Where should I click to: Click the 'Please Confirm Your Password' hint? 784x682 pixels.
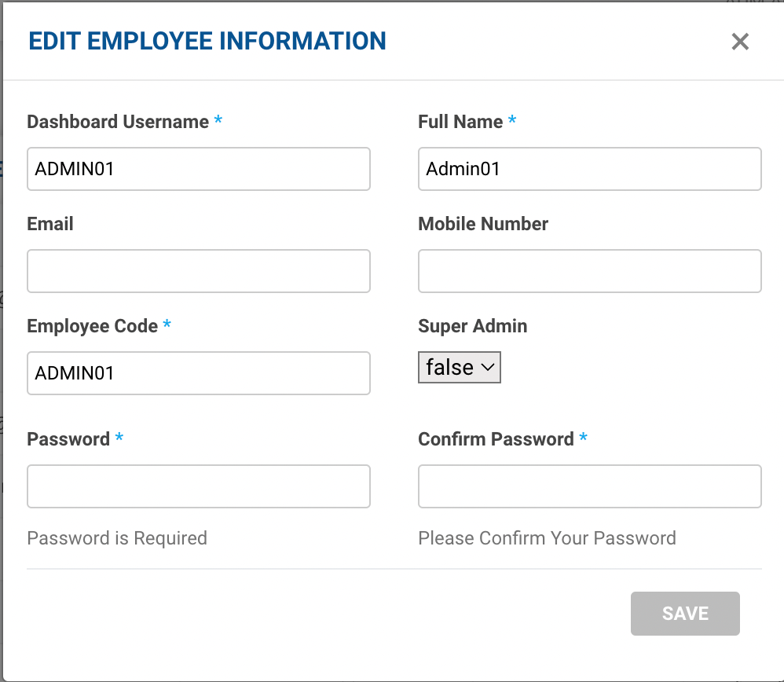(x=547, y=538)
